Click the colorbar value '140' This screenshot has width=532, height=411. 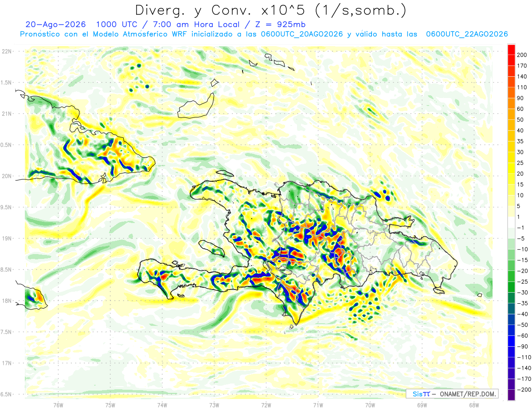(x=522, y=76)
